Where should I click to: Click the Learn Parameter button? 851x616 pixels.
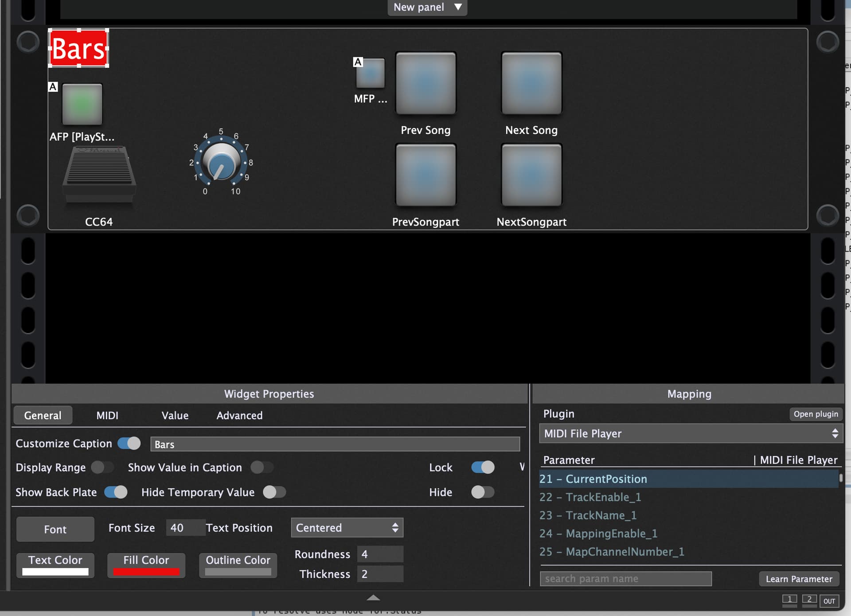[x=799, y=579]
